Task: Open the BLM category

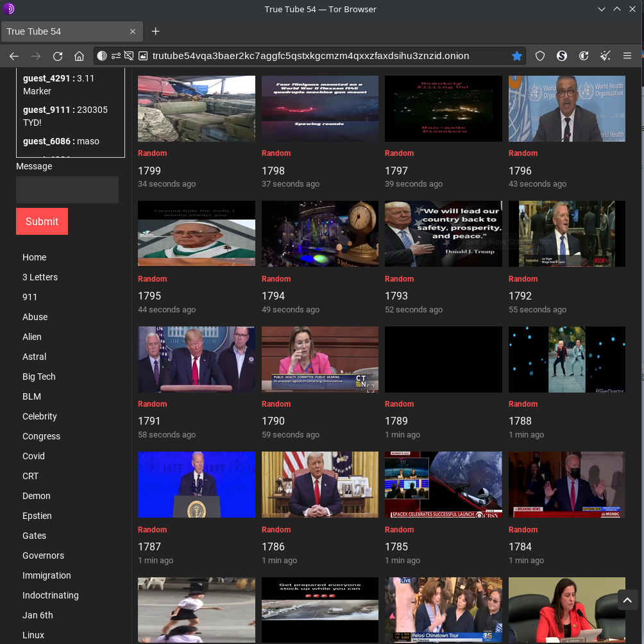Action: click(x=31, y=396)
